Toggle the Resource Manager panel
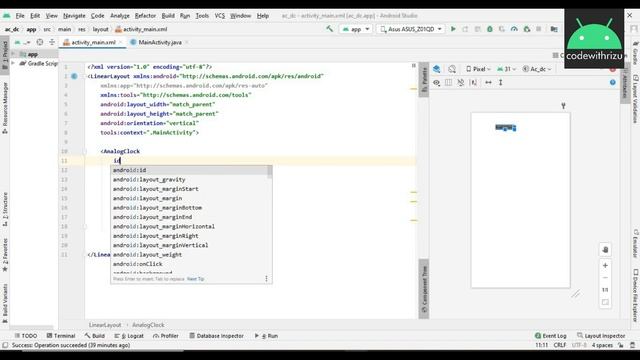Screen dimensions: 640x360 pos(5,108)
